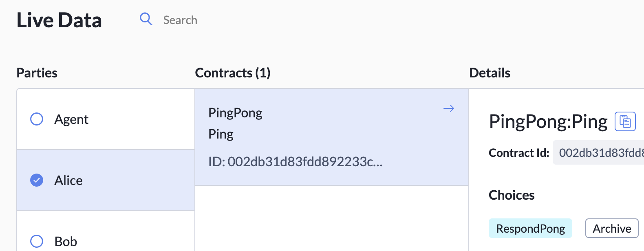
Task: Click the Details column header
Action: [x=490, y=73]
